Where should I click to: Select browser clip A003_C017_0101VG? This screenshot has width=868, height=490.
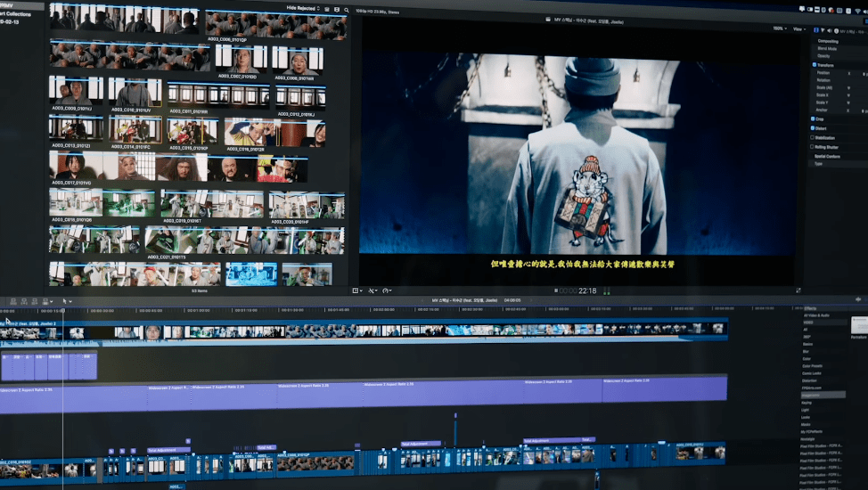point(178,167)
